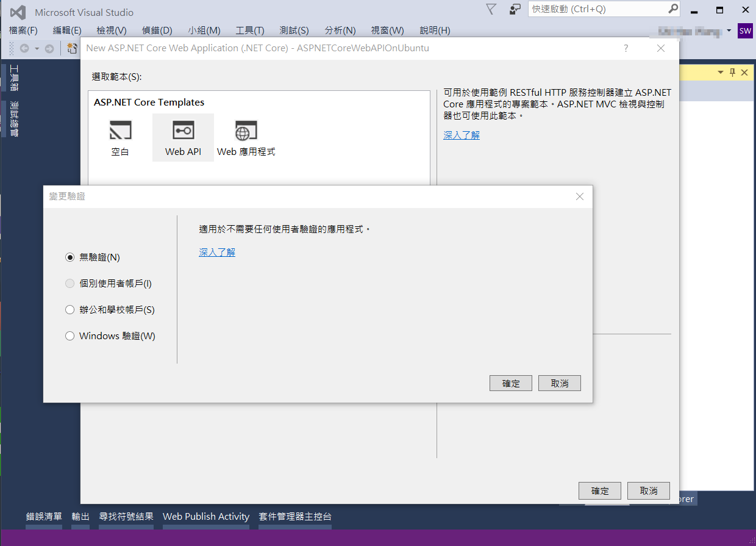Click 確定 in the 變更驗證 dialog
756x546 pixels.
pos(511,383)
